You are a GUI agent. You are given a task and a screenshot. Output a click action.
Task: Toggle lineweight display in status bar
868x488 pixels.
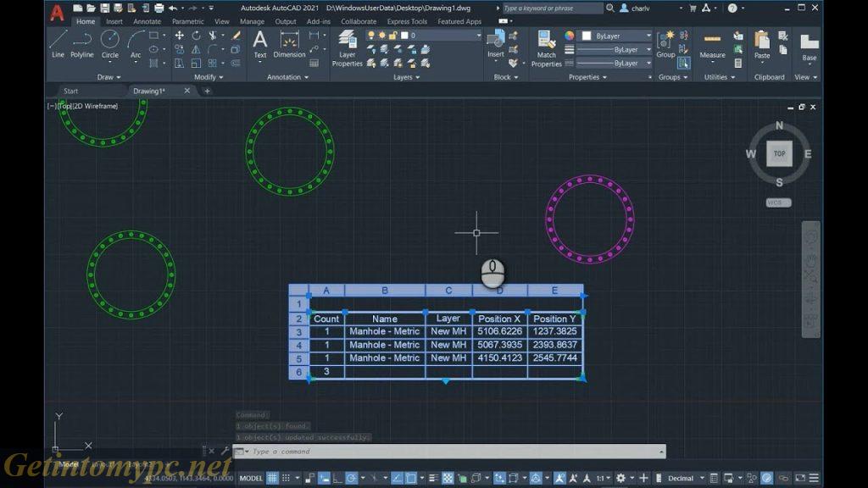(433, 478)
